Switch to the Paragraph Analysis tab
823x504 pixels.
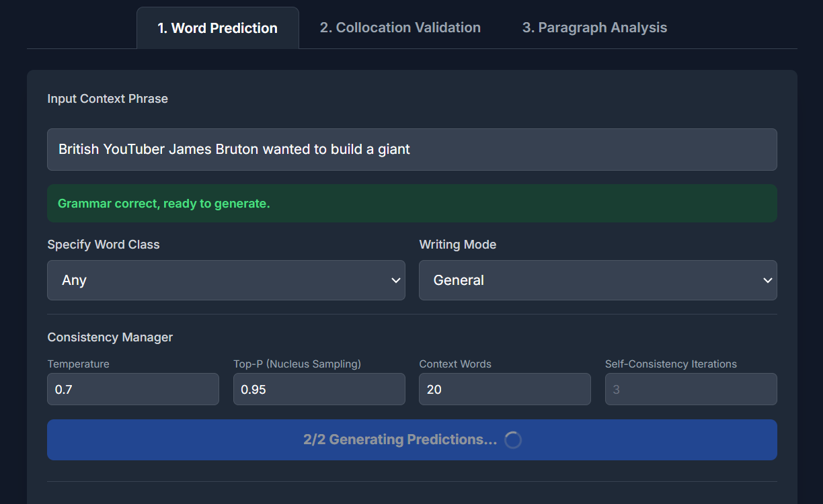pos(595,28)
